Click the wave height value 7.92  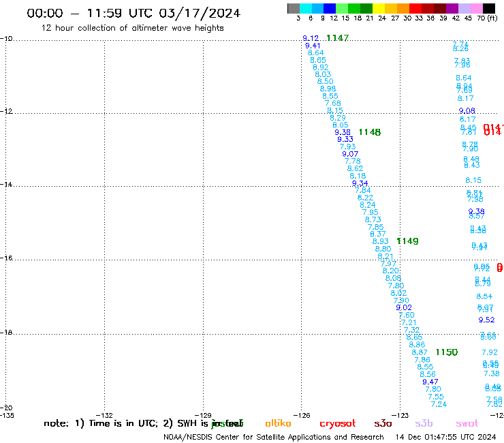[x=490, y=352]
